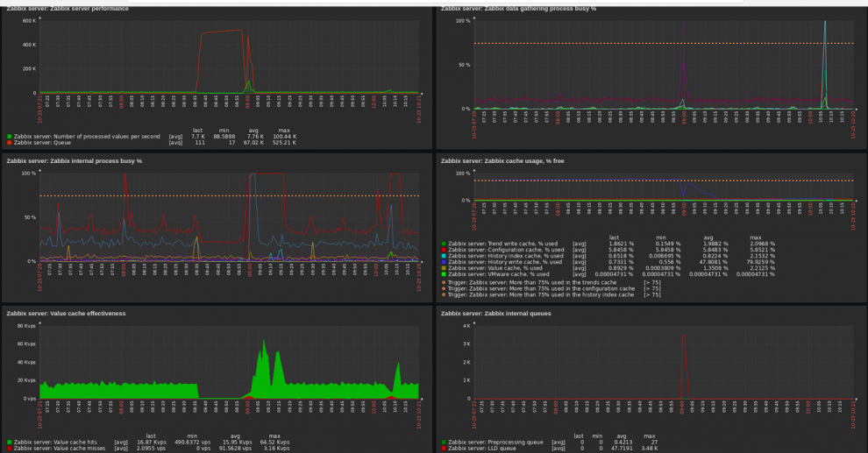868x453 pixels.
Task: Click red Configuration cache legend marker
Action: [444, 249]
